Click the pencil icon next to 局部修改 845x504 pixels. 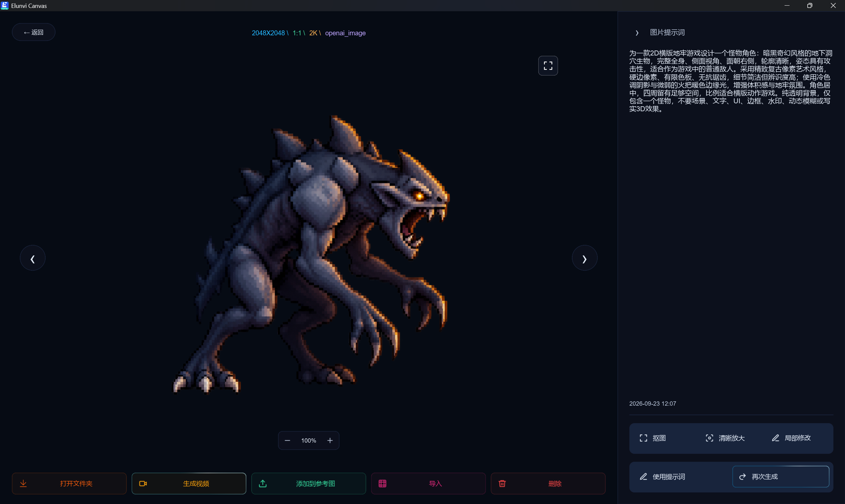[775, 438]
